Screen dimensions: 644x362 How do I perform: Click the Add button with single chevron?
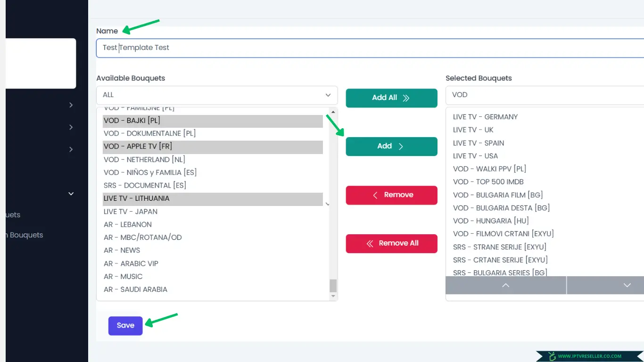(391, 147)
